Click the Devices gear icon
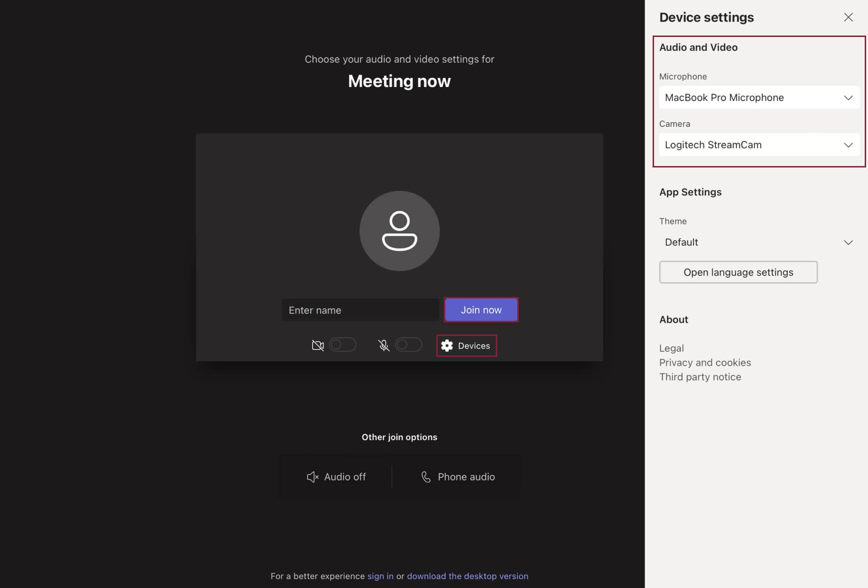 (x=447, y=346)
